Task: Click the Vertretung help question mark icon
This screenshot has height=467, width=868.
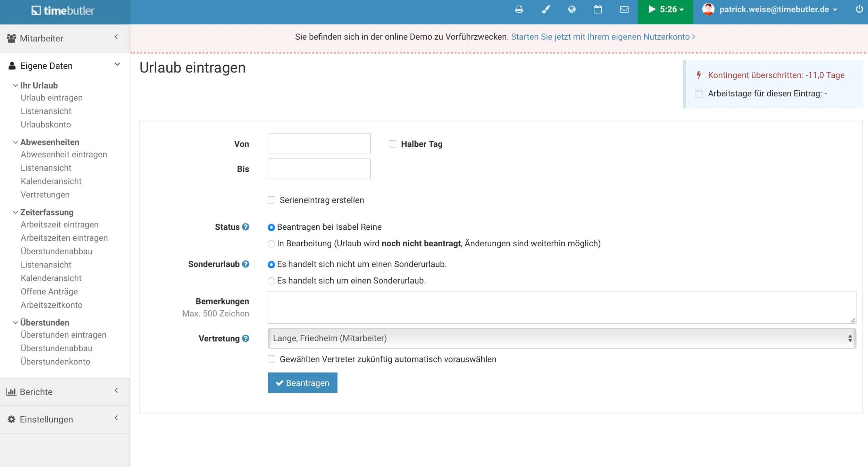Action: coord(245,338)
